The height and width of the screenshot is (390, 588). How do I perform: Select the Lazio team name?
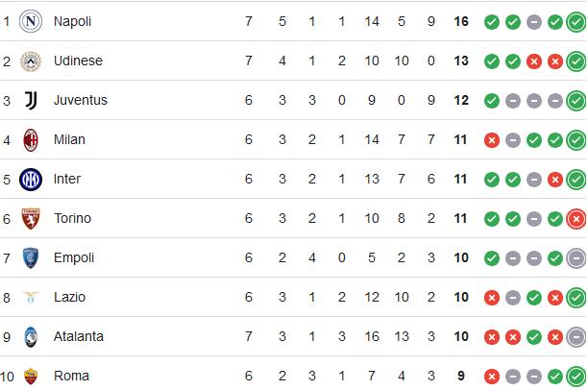[69, 297]
